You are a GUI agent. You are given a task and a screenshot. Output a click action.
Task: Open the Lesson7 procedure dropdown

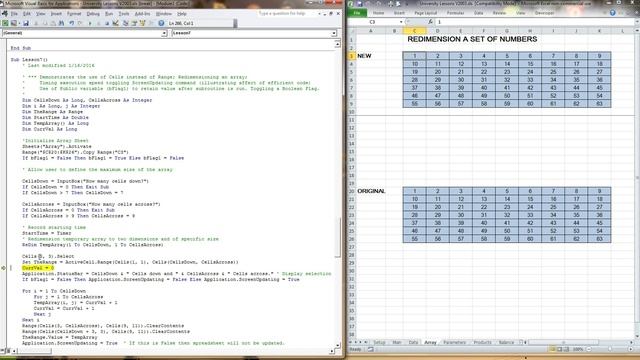(x=334, y=33)
